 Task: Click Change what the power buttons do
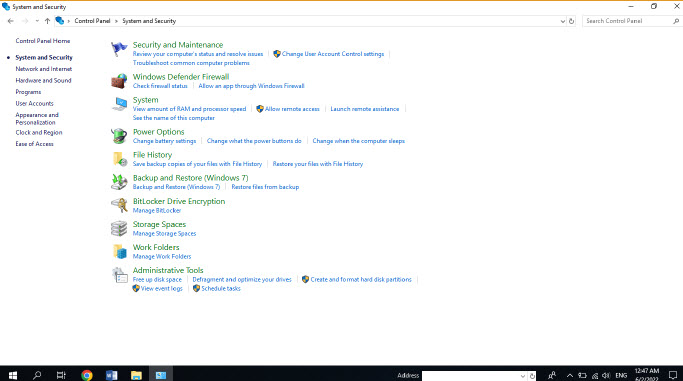pyautogui.click(x=254, y=141)
